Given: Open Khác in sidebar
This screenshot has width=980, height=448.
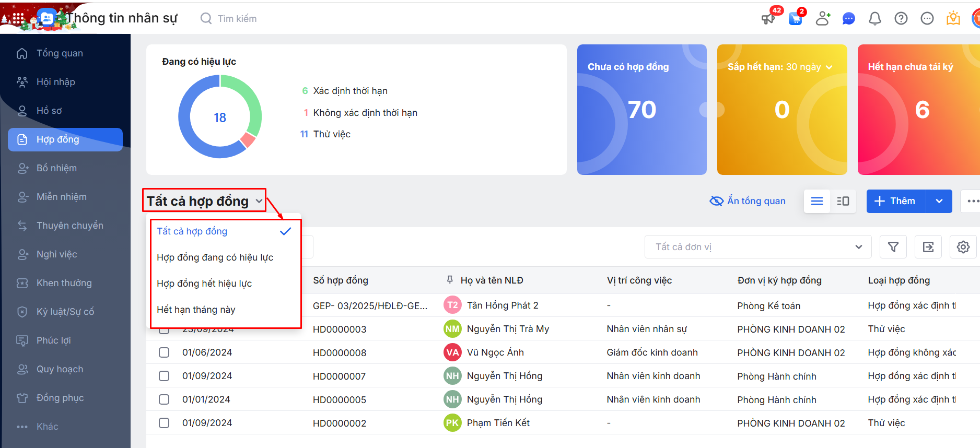Looking at the screenshot, I should [x=65, y=427].
